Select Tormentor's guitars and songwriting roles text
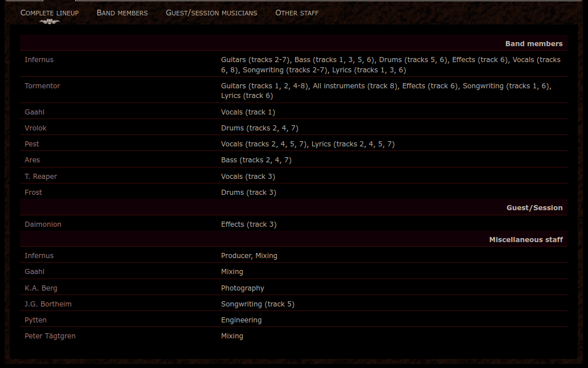Image resolution: width=588 pixels, height=368 pixels. pos(386,91)
